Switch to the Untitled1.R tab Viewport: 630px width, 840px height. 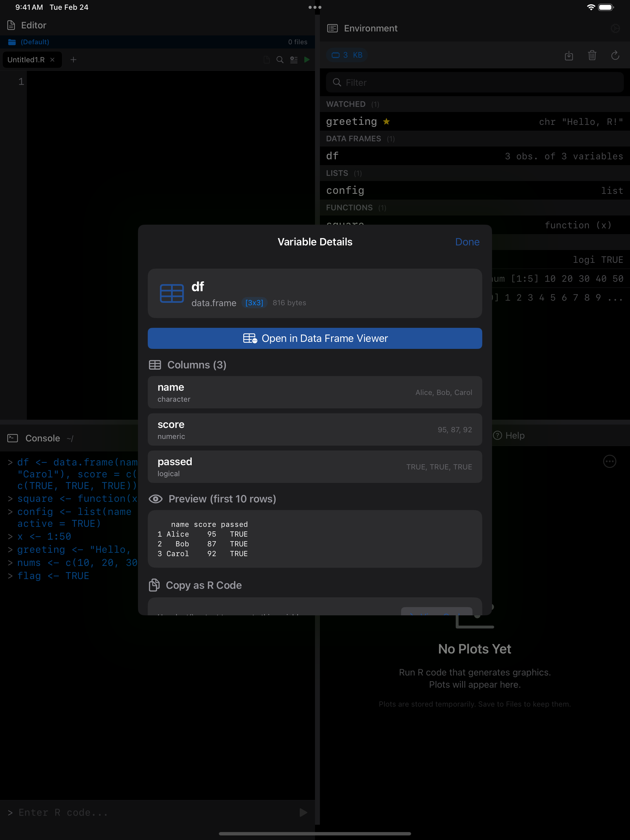tap(27, 60)
